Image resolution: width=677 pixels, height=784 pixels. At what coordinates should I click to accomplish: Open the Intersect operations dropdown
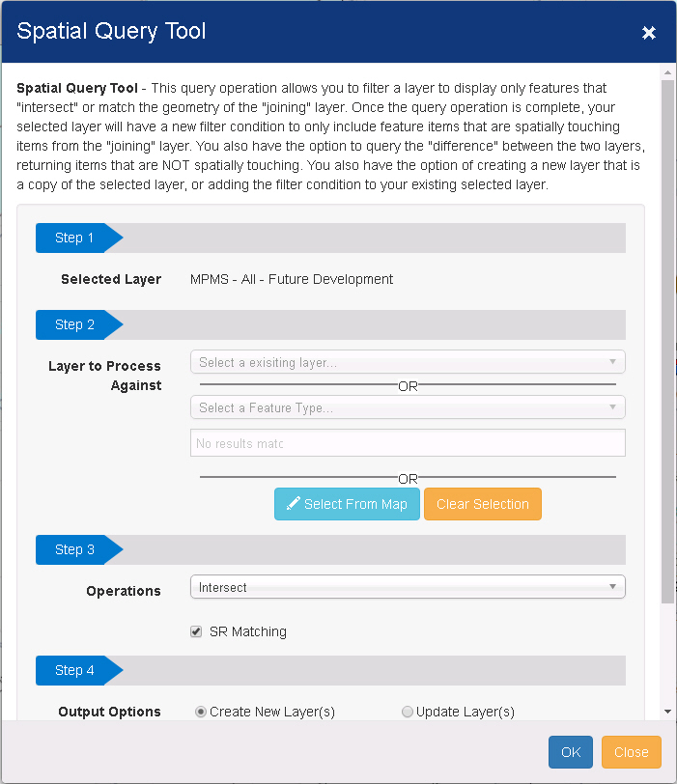click(x=408, y=587)
